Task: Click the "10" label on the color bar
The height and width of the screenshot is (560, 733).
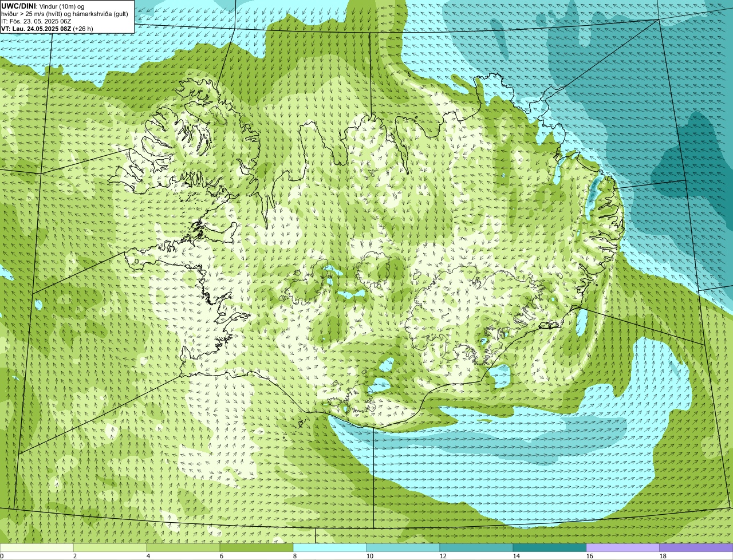Action: click(370, 556)
